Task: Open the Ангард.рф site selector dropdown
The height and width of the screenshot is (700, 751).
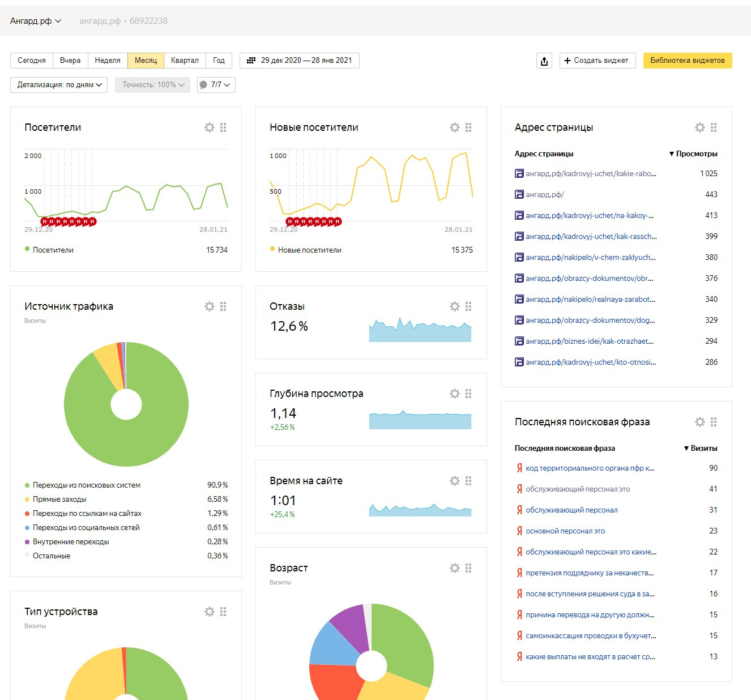Action: click(35, 21)
